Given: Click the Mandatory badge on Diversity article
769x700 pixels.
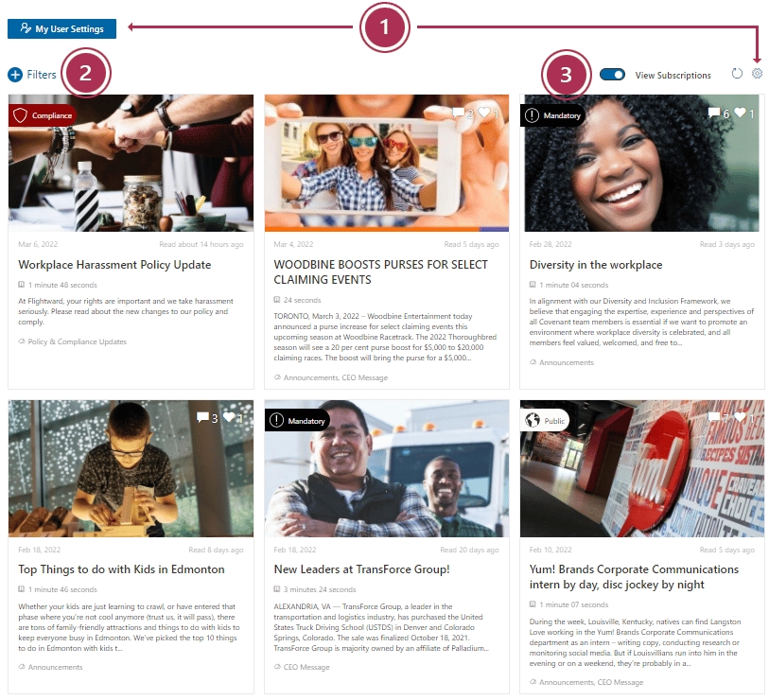Looking at the screenshot, I should coord(552,115).
